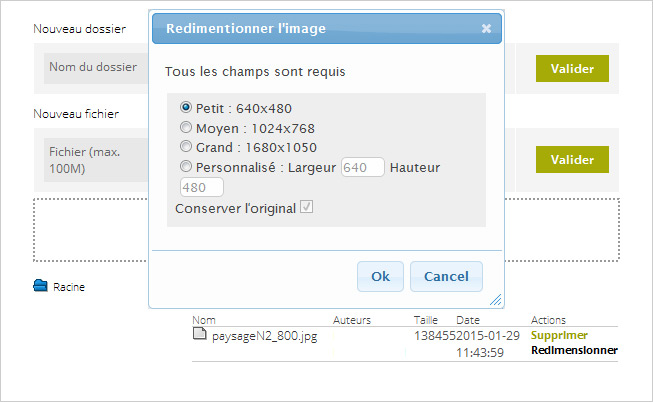This screenshot has height=402, width=653.
Task: Click the Nom du dossier field
Action: point(93,68)
